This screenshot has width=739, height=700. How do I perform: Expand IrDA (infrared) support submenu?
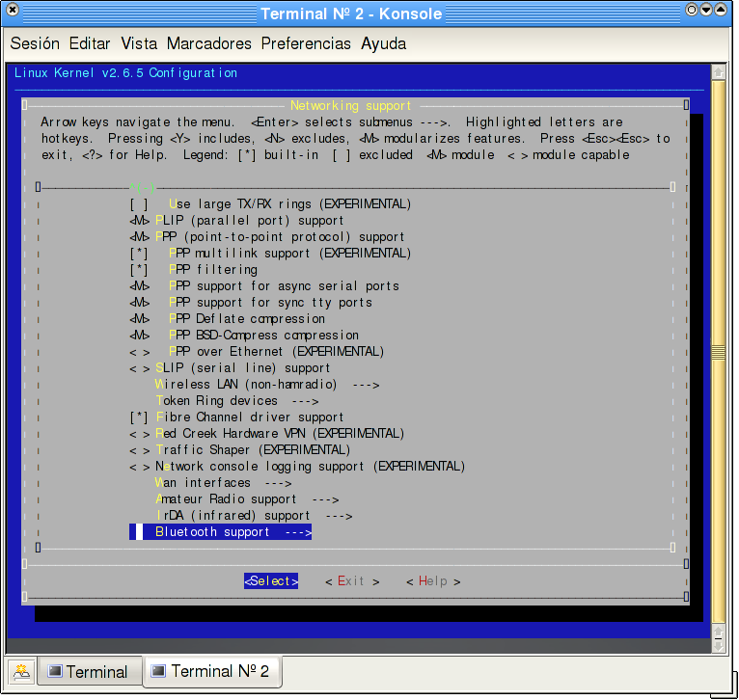click(254, 516)
